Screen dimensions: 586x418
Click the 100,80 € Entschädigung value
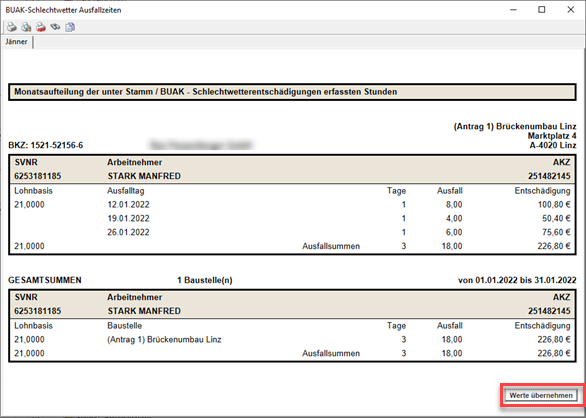coord(554,205)
